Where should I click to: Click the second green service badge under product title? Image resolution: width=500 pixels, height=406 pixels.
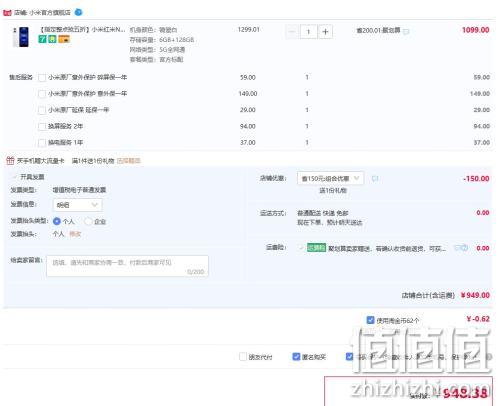pos(52,39)
